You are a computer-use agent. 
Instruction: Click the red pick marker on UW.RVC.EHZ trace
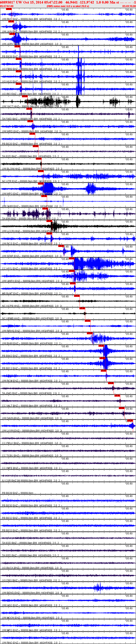point(8,9)
